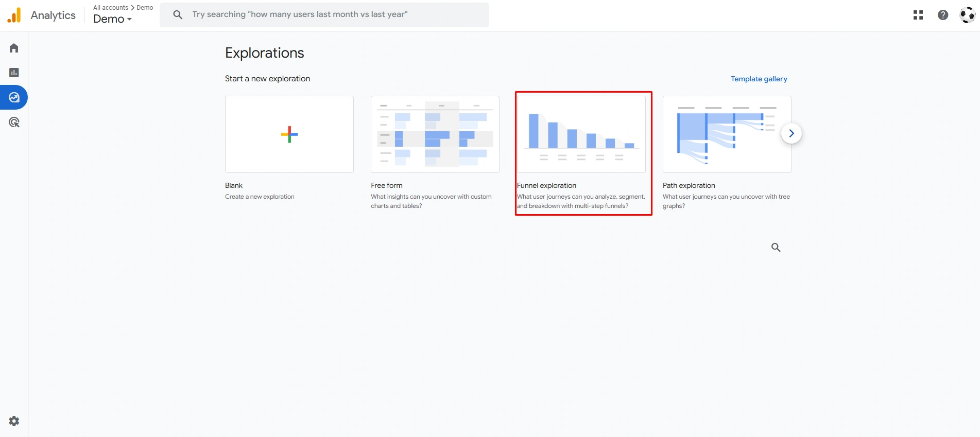980x437 pixels.
Task: Click the 'Create a new exploration' description
Action: point(260,197)
